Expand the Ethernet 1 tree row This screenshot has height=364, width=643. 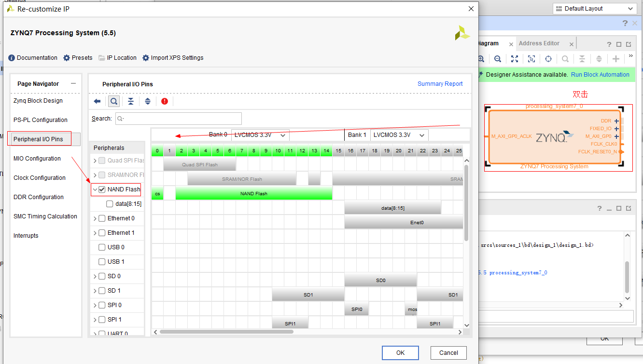click(95, 233)
